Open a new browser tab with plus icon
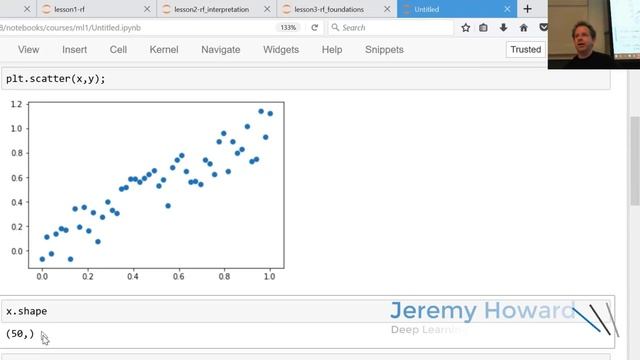The width and height of the screenshot is (640, 360). coord(527,9)
